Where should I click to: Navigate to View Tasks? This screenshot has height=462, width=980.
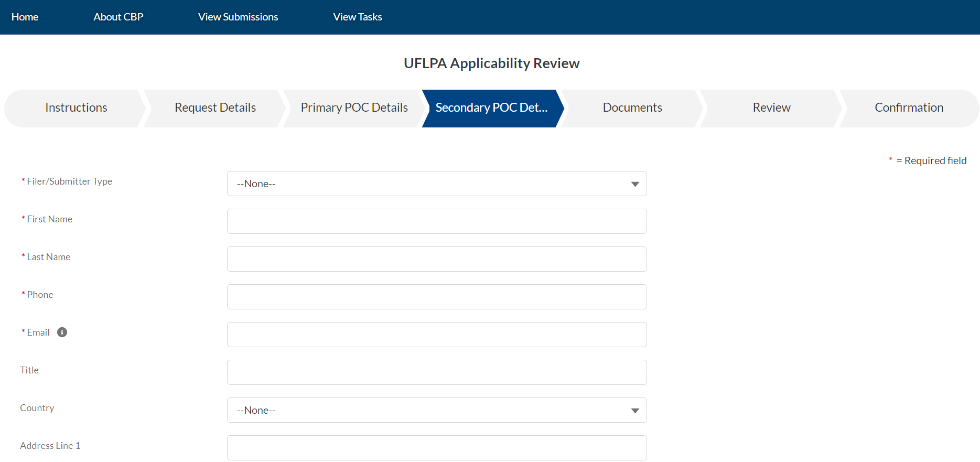click(x=358, y=17)
